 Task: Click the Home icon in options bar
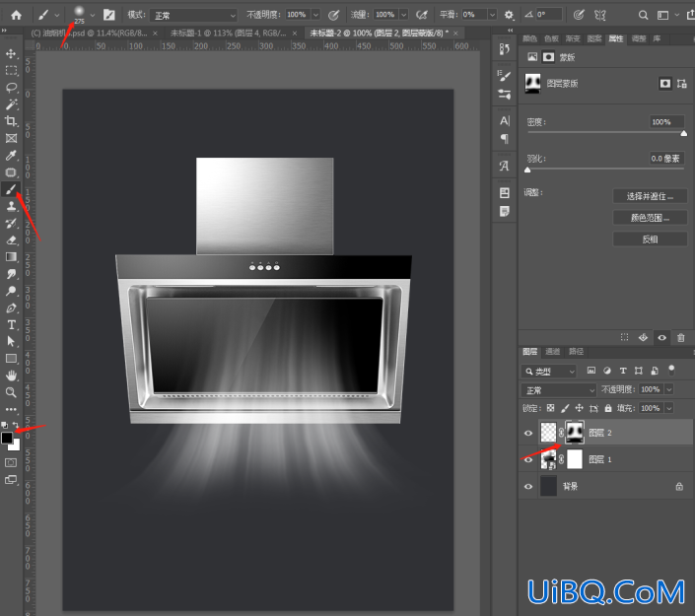click(17, 15)
